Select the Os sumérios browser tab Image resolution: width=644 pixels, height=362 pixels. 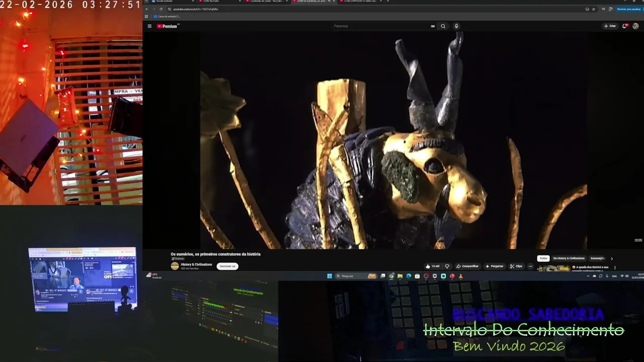point(314,1)
